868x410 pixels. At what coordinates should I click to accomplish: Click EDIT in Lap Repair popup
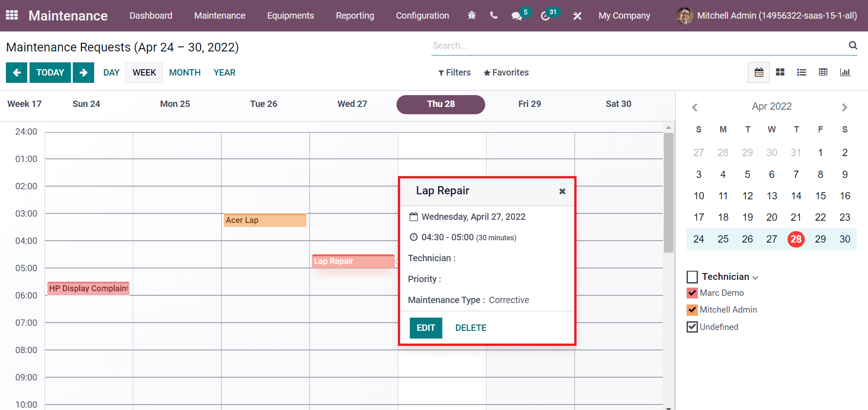426,328
